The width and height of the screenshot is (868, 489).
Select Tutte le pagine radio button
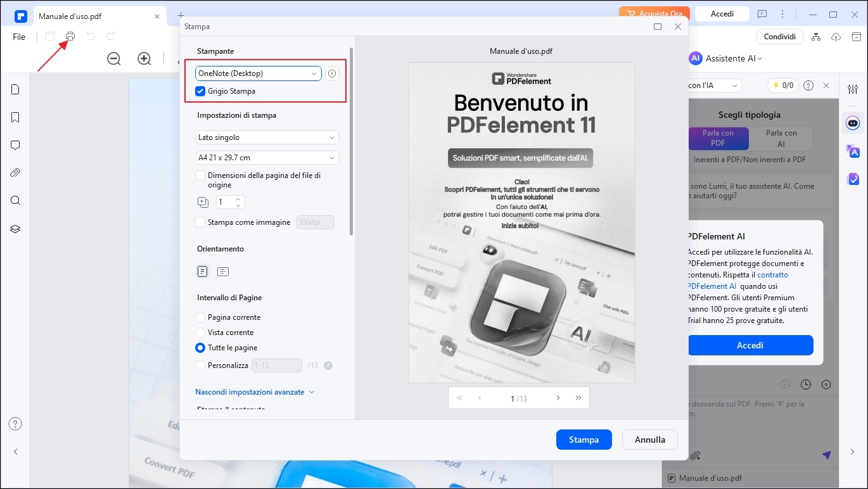(x=200, y=348)
